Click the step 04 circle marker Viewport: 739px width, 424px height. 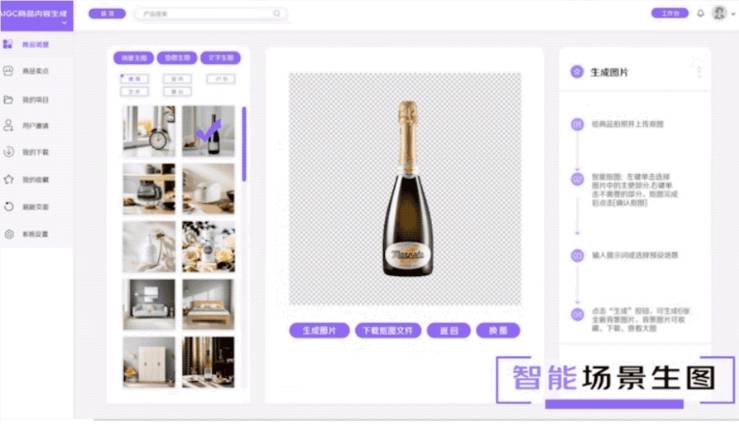pos(577,314)
